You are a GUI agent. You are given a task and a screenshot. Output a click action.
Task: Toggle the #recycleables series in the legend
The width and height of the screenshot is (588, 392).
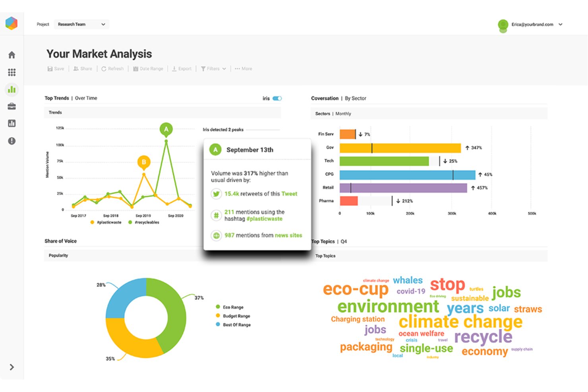coord(130,222)
